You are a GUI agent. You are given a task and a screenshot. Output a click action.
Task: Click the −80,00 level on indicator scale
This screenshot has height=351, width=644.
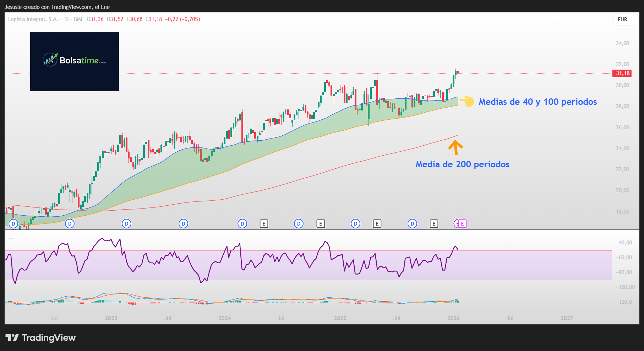[x=624, y=272]
